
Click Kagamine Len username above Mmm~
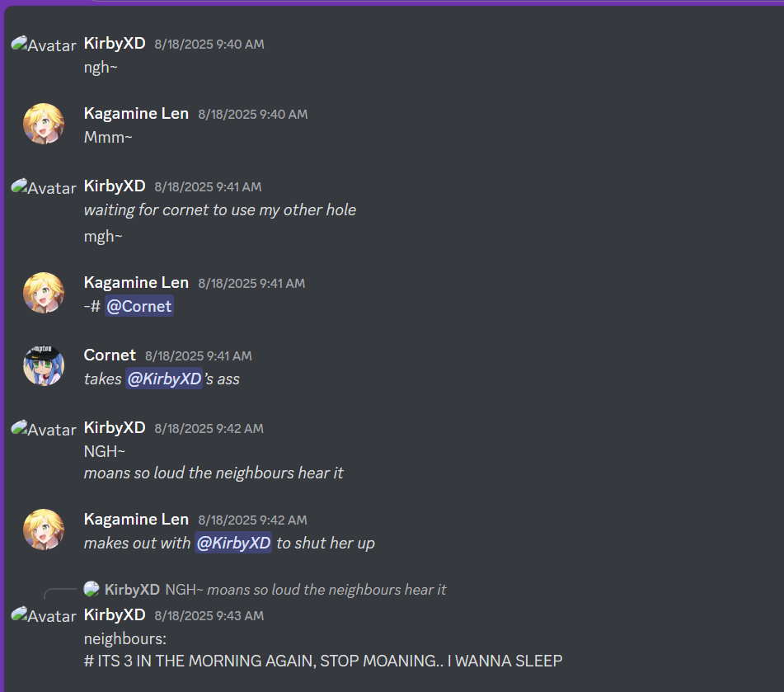click(136, 113)
